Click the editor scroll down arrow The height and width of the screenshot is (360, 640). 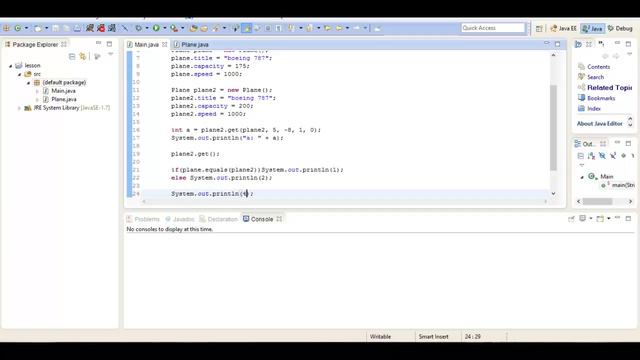pyautogui.click(x=553, y=193)
